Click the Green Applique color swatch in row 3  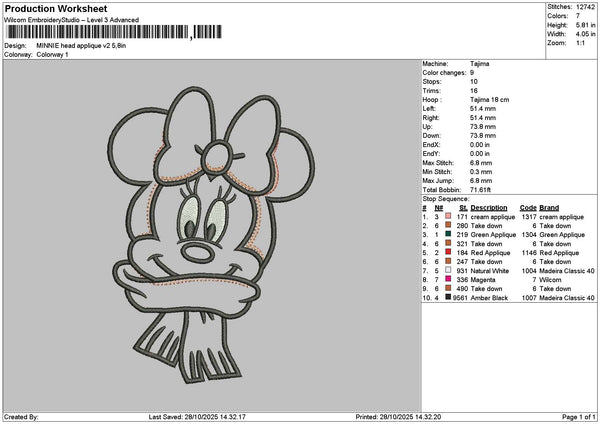(448, 234)
